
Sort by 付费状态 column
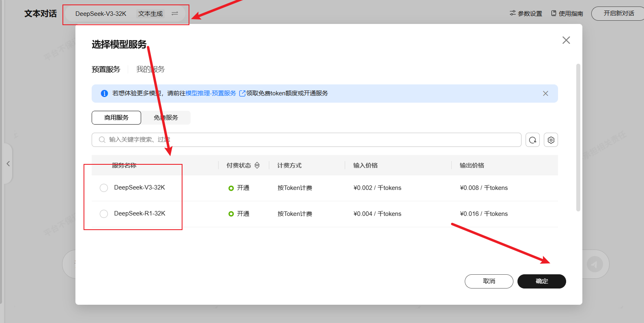click(257, 166)
